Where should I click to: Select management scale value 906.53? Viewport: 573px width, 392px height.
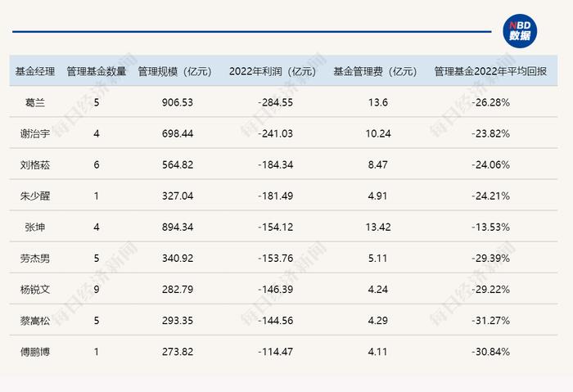178,102
